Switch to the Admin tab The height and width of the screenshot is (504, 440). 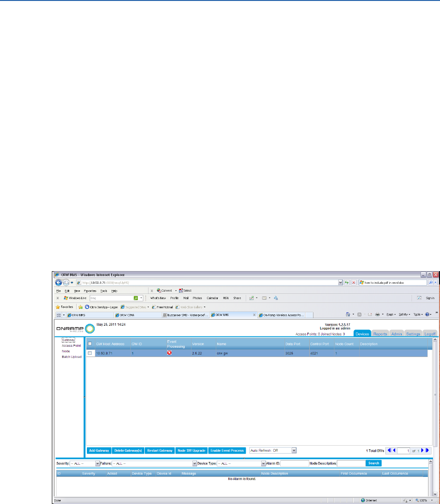coord(397,334)
